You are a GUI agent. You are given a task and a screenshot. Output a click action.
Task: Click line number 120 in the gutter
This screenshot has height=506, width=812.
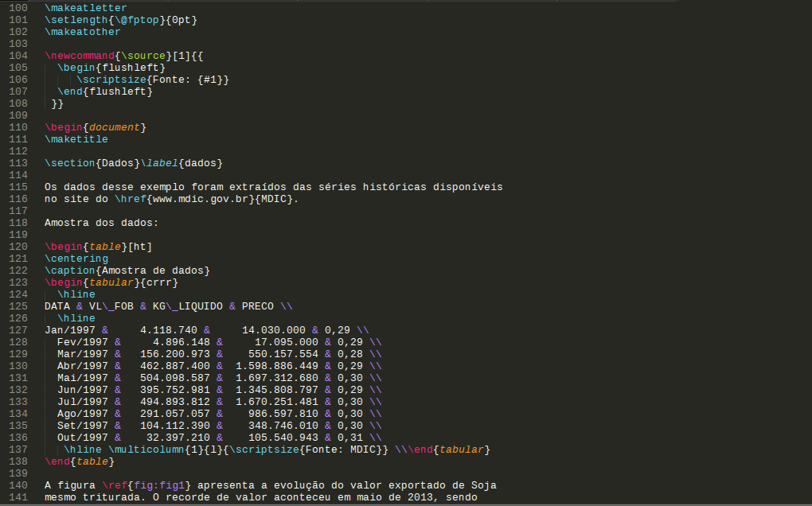(x=18, y=247)
